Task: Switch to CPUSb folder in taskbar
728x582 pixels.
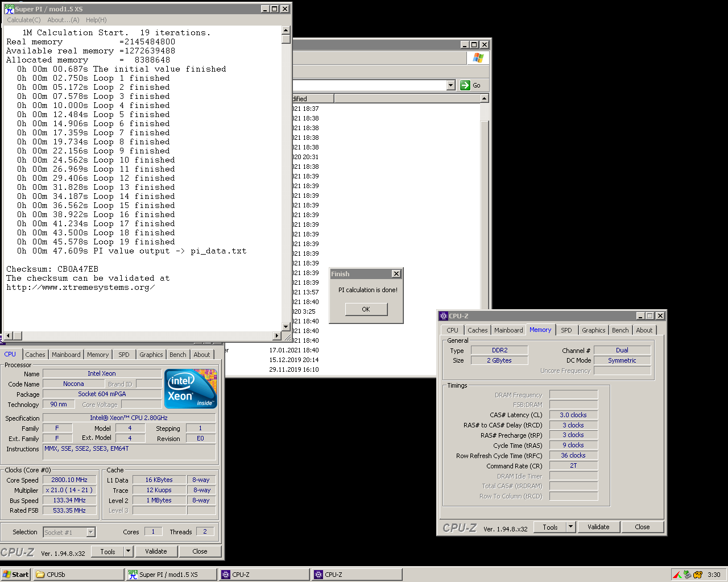Action: click(x=78, y=575)
